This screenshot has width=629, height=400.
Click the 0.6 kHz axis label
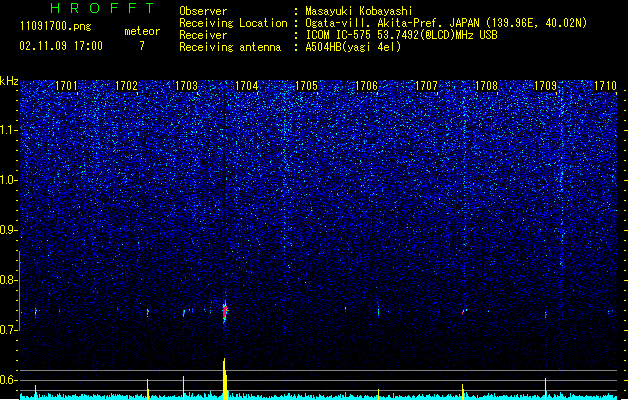click(x=9, y=380)
